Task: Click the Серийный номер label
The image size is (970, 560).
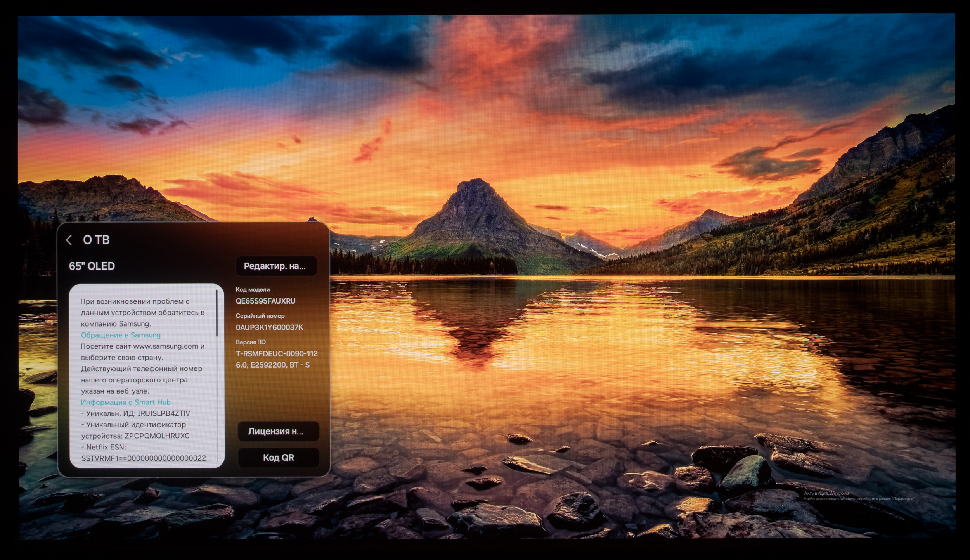Action: (x=260, y=316)
